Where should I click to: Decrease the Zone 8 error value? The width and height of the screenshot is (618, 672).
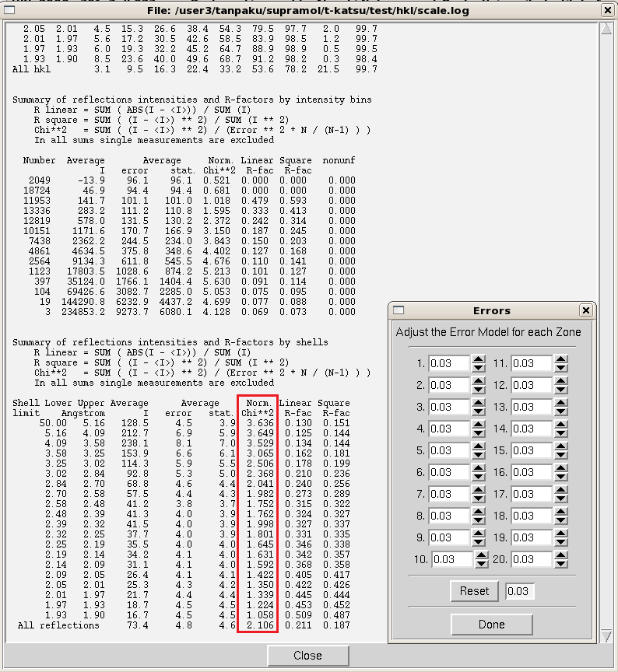click(479, 520)
